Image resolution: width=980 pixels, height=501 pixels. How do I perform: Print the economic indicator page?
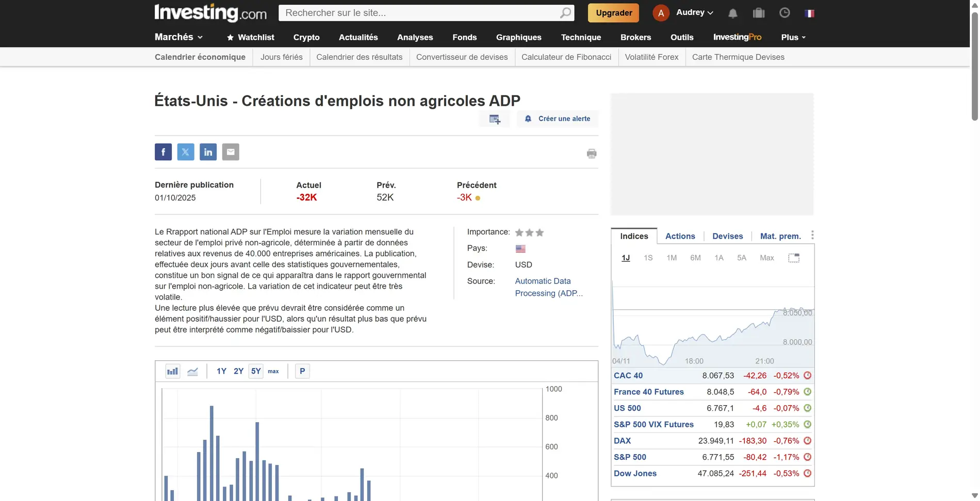(592, 153)
